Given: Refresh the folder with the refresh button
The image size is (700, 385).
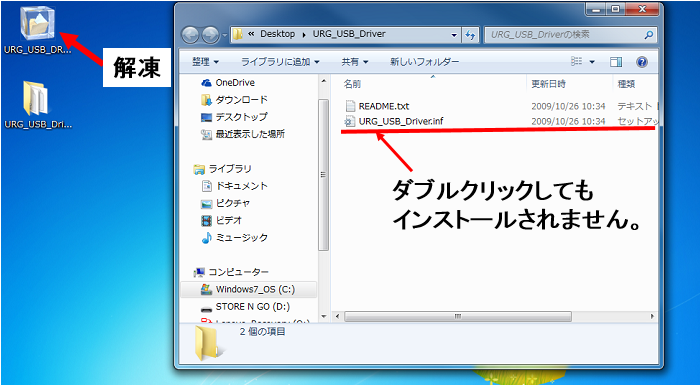Looking at the screenshot, I should pyautogui.click(x=470, y=35).
